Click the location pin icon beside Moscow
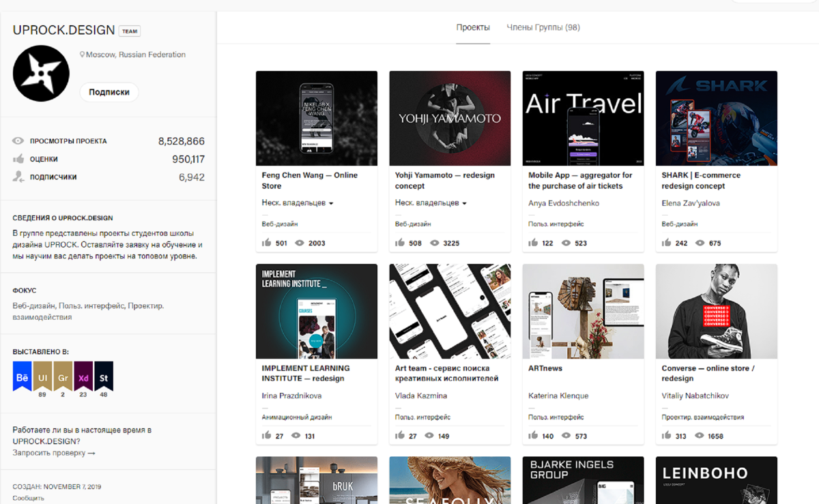819x504 pixels. point(83,55)
